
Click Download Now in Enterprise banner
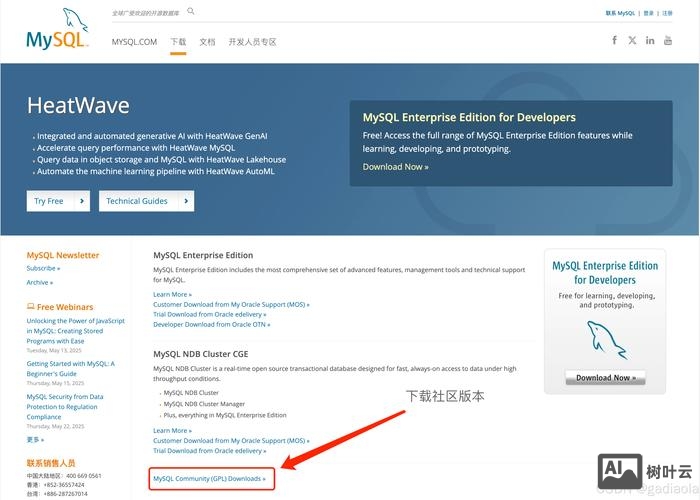pos(396,167)
